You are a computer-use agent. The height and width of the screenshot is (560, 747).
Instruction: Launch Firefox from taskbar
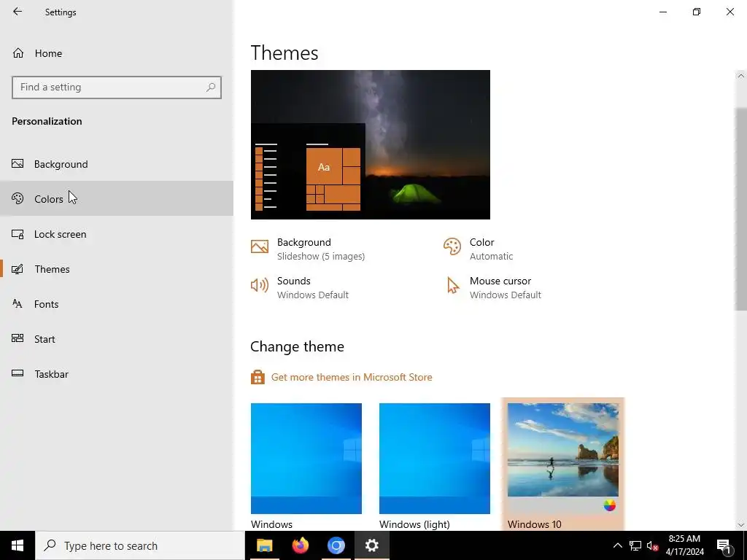(x=300, y=545)
